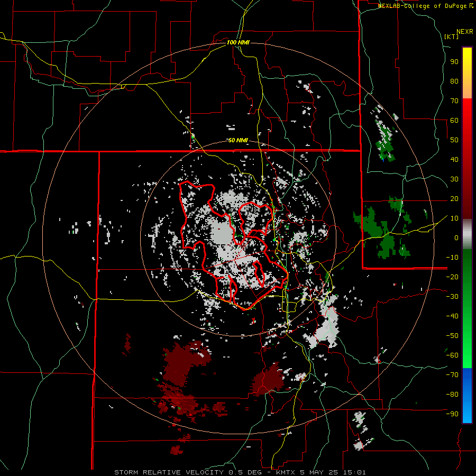Image resolution: width=476 pixels, height=476 pixels.
Task: Click the blue bottom segment of color bar
Action: coord(467,396)
